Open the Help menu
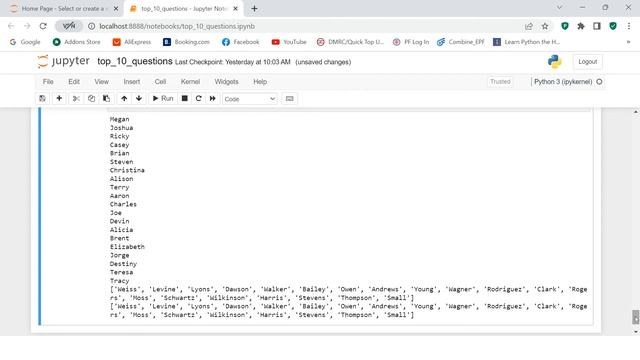Image resolution: width=640 pixels, height=360 pixels. point(260,82)
